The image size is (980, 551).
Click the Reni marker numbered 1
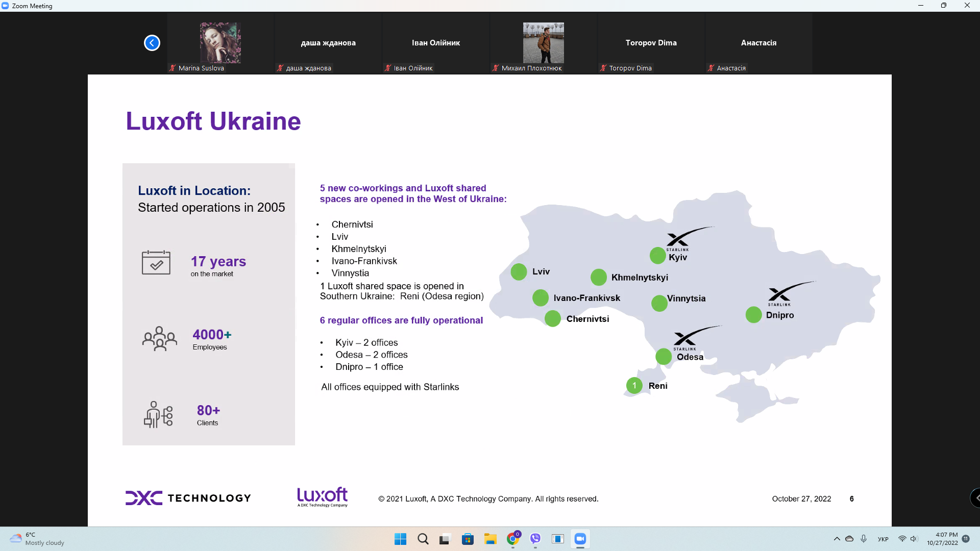(634, 386)
